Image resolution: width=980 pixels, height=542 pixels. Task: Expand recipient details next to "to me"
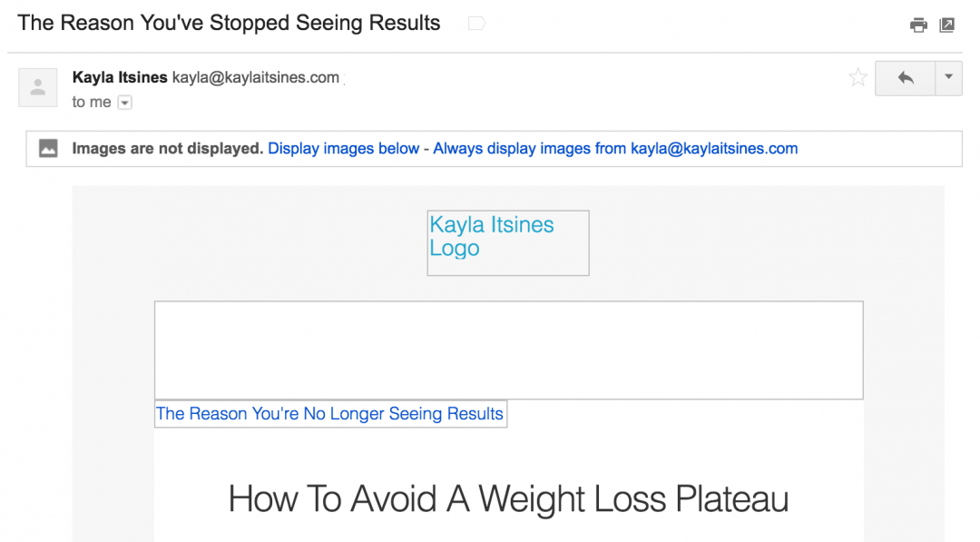125,103
